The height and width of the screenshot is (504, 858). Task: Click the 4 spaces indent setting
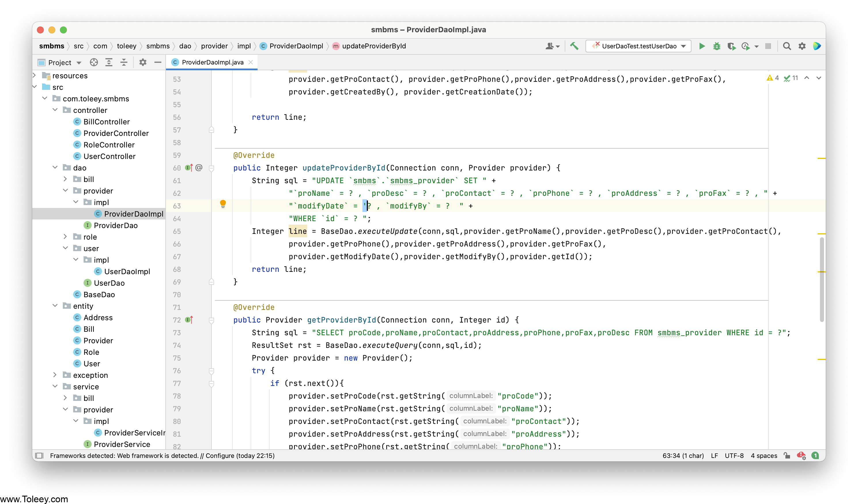tap(764, 455)
